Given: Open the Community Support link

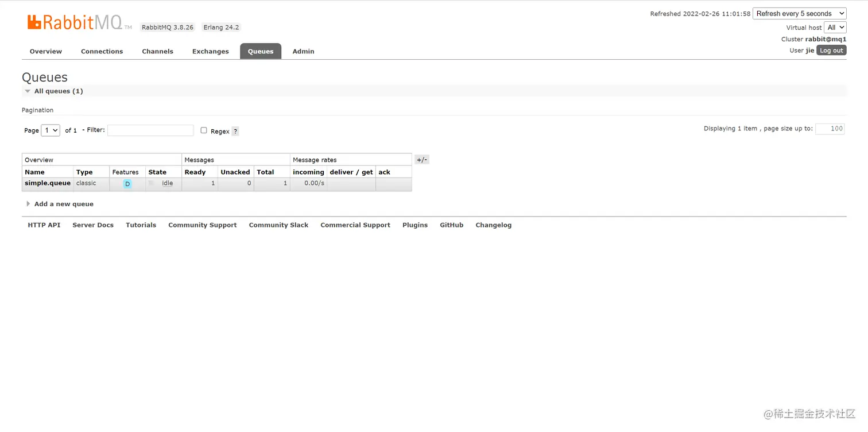Looking at the screenshot, I should [202, 225].
